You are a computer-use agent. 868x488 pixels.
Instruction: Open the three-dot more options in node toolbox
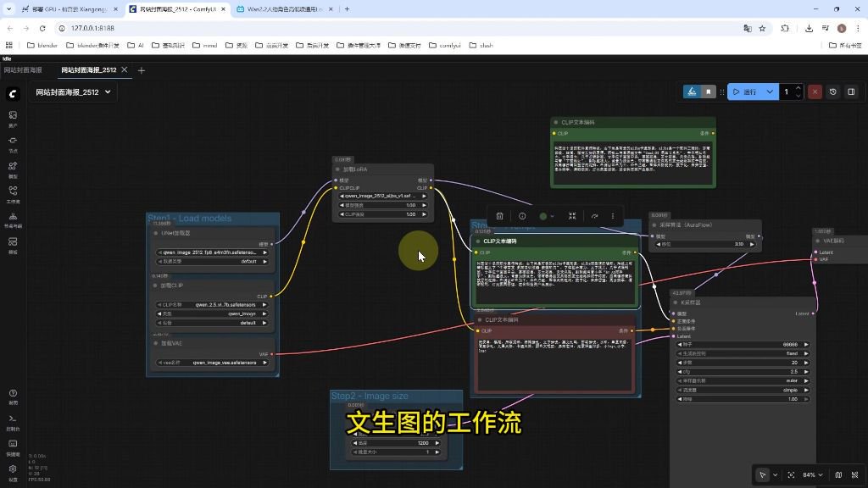click(613, 216)
